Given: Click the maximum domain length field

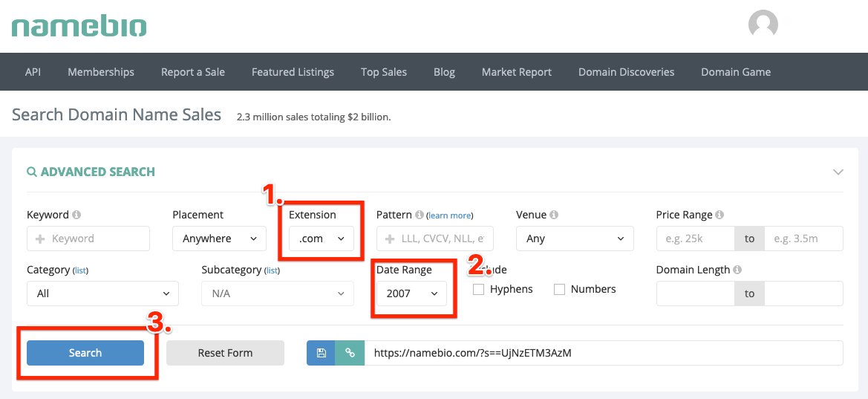Looking at the screenshot, I should pyautogui.click(x=804, y=293).
